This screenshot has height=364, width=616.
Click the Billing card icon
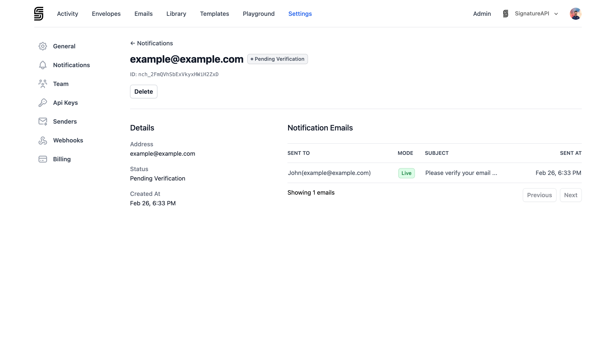tap(43, 159)
